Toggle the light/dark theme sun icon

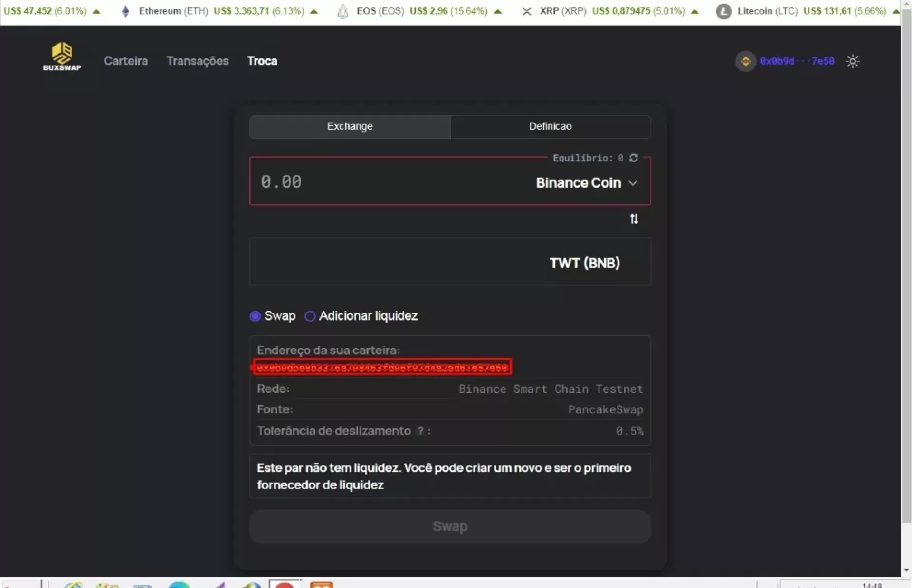coord(852,61)
